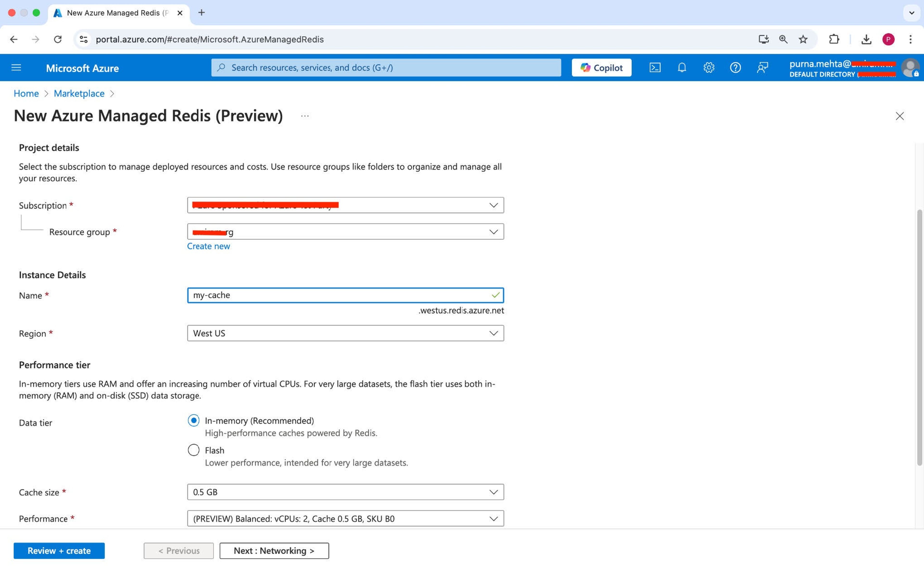Open the Azure portal hamburger menu
The height and width of the screenshot is (579, 924).
pyautogui.click(x=16, y=68)
